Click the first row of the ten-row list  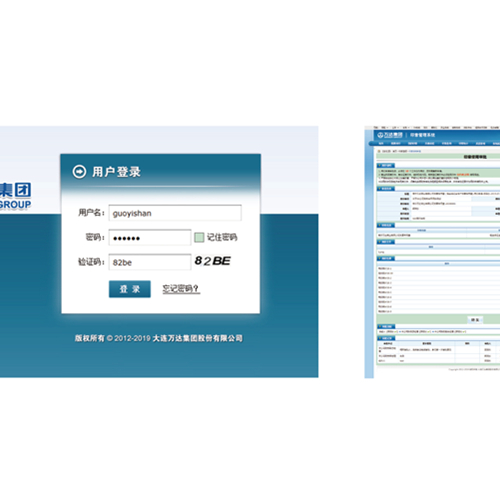click(x=438, y=268)
